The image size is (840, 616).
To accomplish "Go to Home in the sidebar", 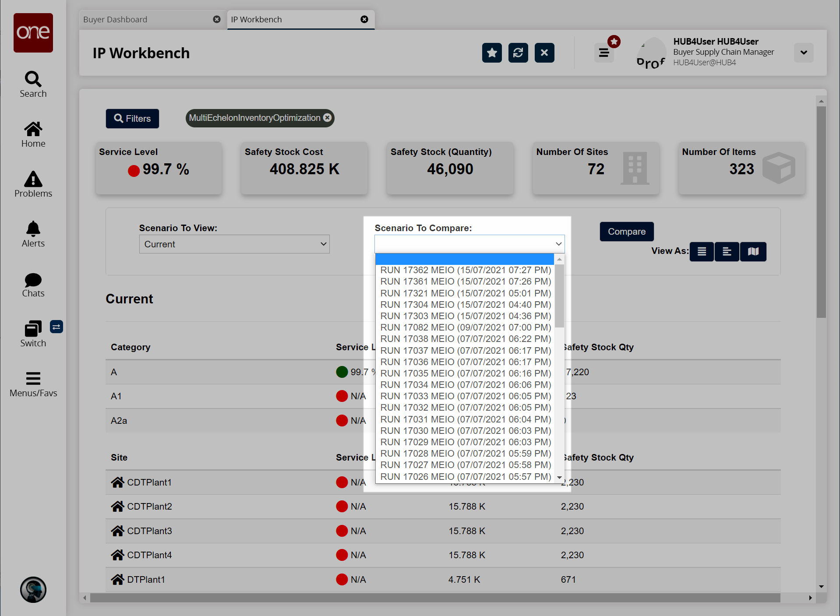I will [x=33, y=134].
